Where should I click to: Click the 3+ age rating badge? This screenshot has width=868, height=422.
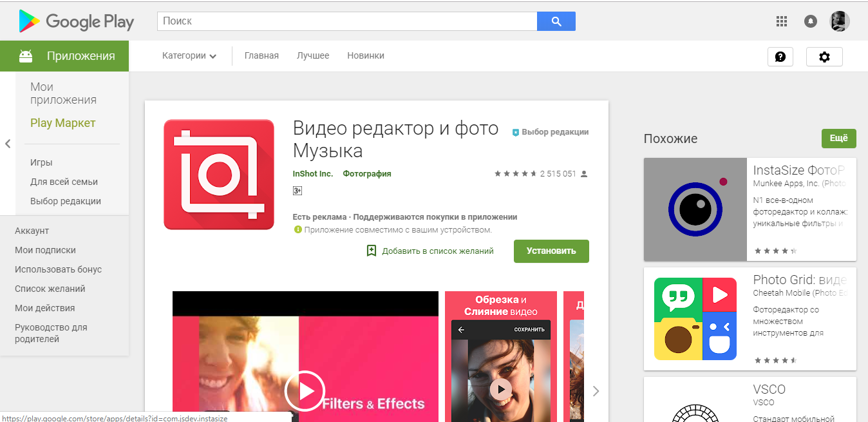pyautogui.click(x=297, y=191)
